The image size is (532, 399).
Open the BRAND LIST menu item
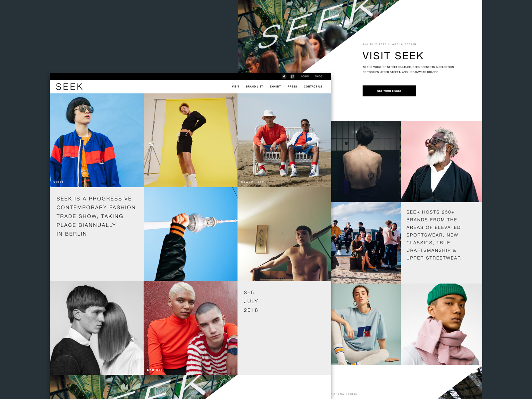[254, 86]
